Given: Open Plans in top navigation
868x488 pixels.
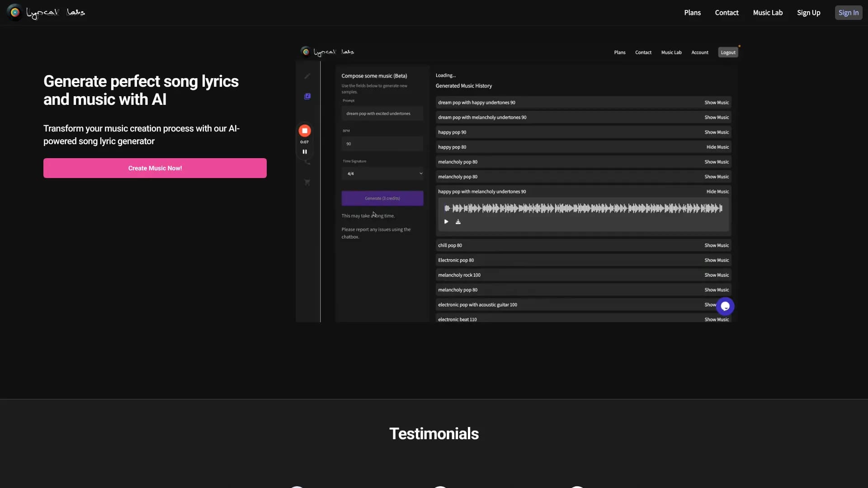Looking at the screenshot, I should point(692,13).
